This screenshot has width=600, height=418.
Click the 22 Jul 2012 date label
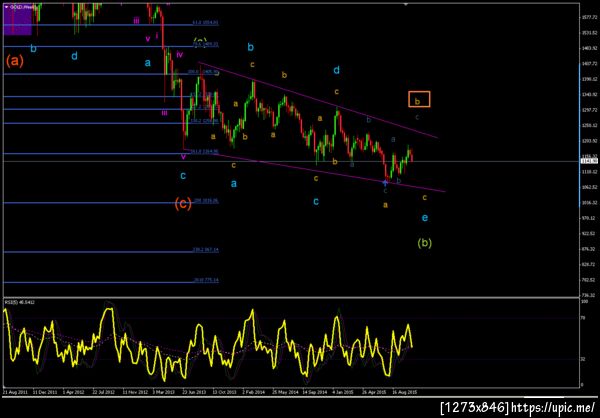[x=104, y=392]
